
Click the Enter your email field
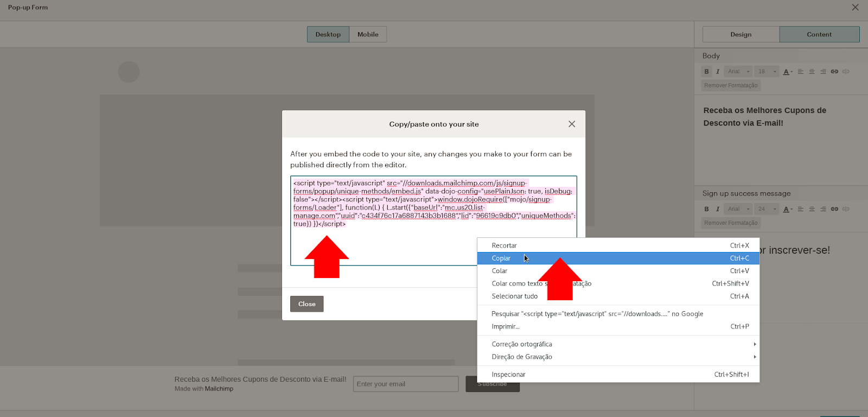click(406, 384)
